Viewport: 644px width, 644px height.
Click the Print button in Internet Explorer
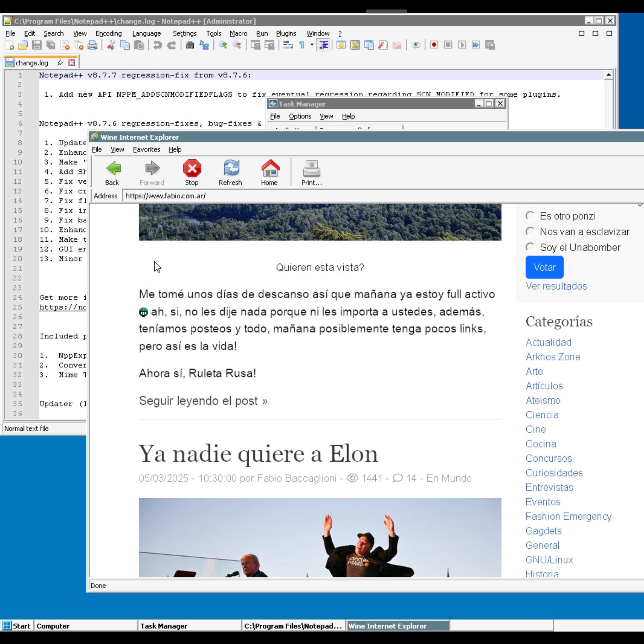[x=312, y=173]
